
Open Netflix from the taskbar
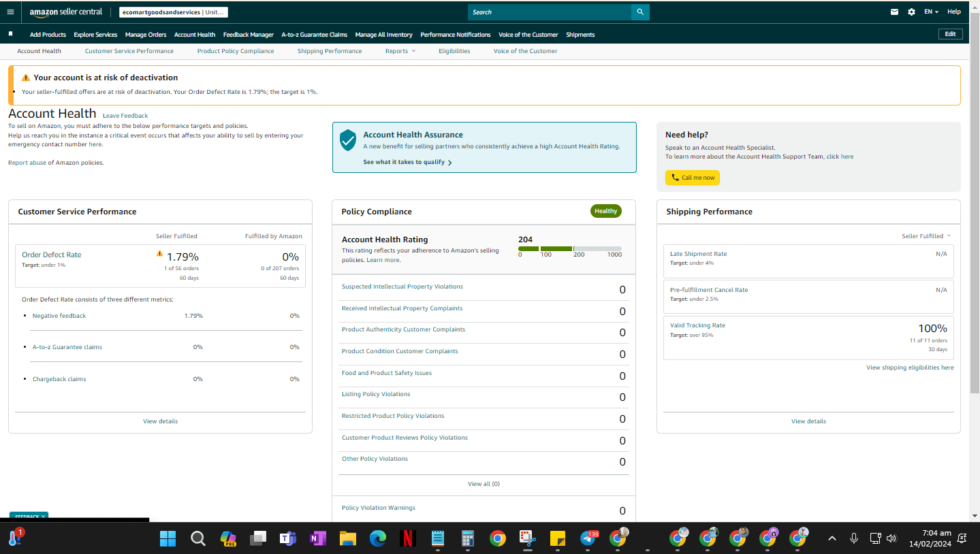point(408,539)
